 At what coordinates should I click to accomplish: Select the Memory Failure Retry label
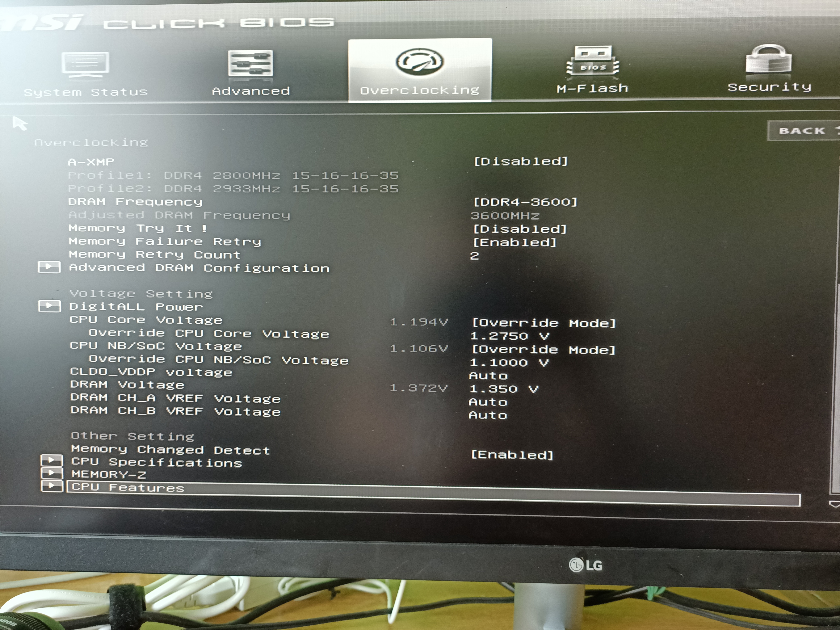point(165,241)
